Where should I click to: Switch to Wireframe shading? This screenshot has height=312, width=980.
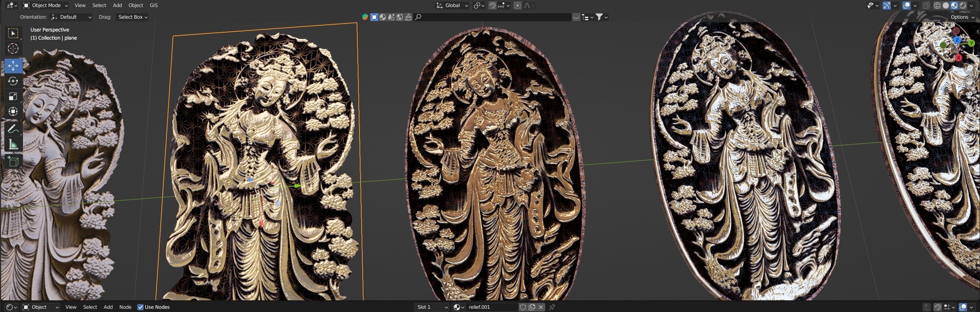click(x=937, y=5)
